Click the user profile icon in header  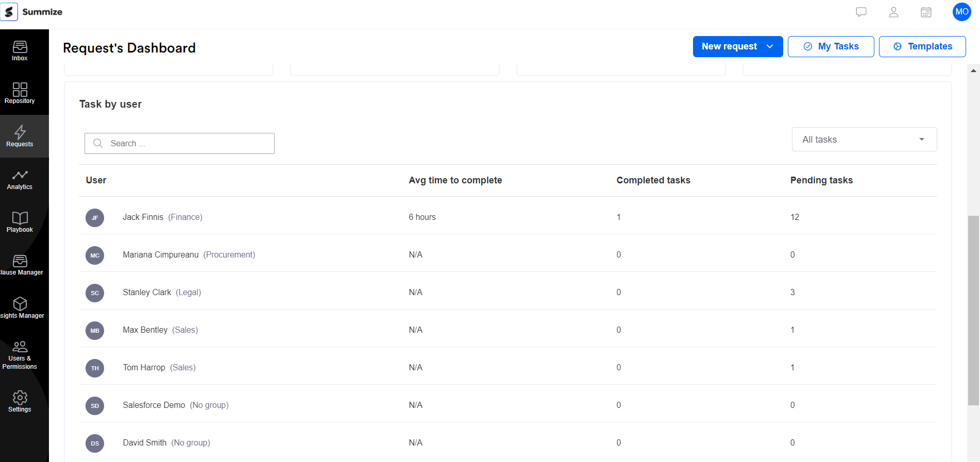click(x=893, y=12)
